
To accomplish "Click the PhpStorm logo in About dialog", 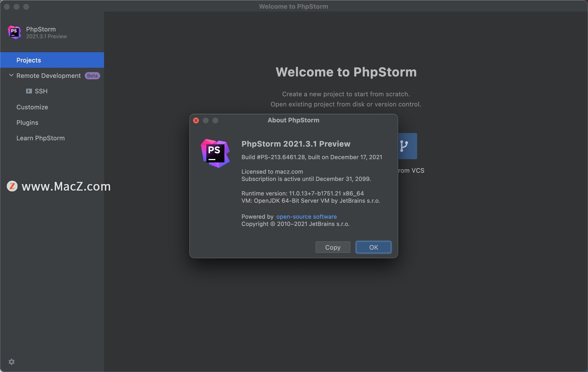I will point(215,153).
